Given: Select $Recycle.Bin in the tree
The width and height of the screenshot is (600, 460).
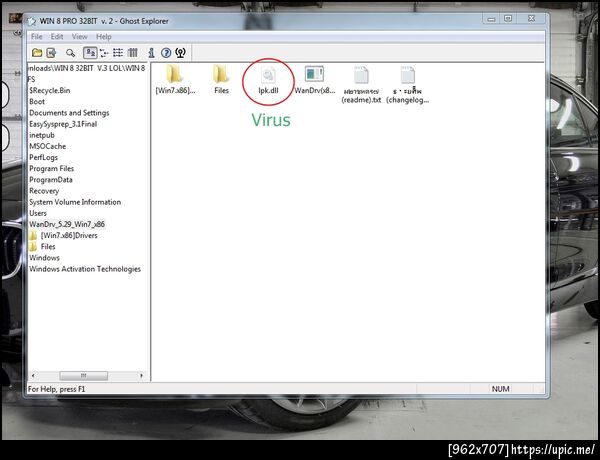Looking at the screenshot, I should click(x=49, y=90).
